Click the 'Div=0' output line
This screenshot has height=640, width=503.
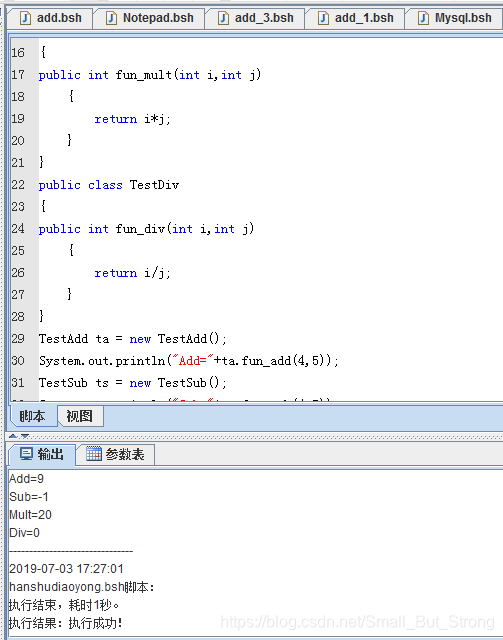coord(24,533)
